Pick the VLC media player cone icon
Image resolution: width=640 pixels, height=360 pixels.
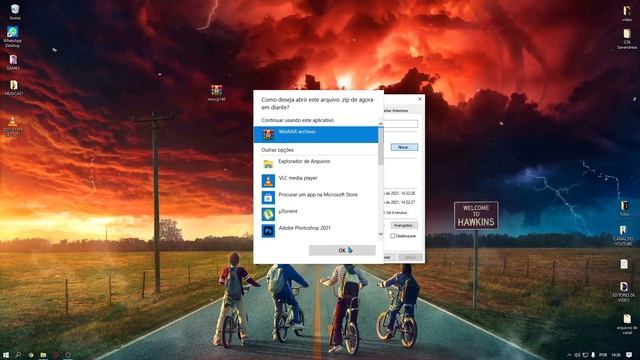coord(268,181)
